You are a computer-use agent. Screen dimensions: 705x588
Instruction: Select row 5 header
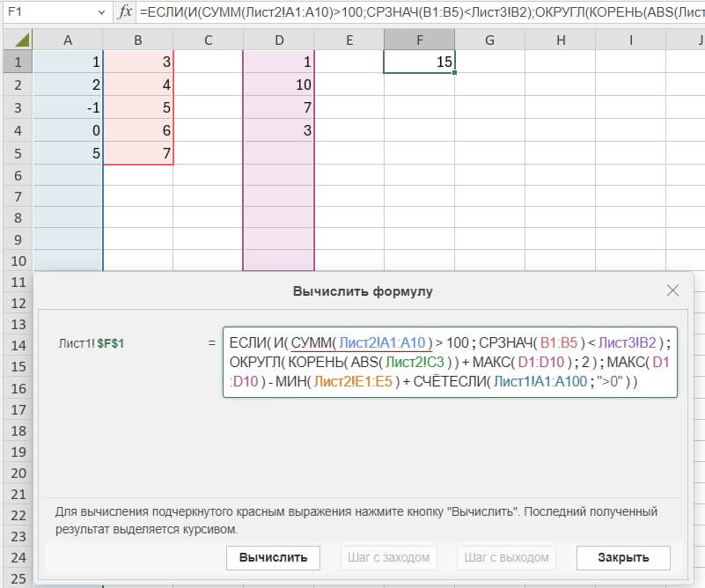16,153
